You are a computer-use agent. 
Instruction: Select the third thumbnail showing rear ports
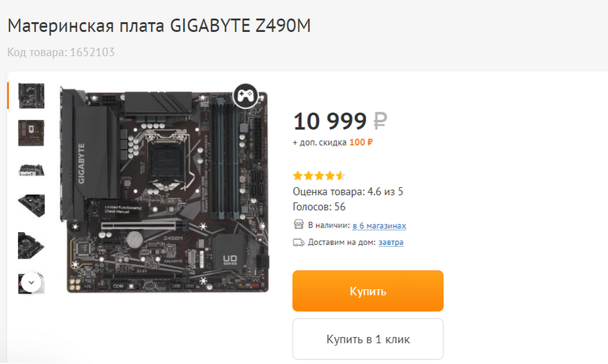pyautogui.click(x=31, y=170)
